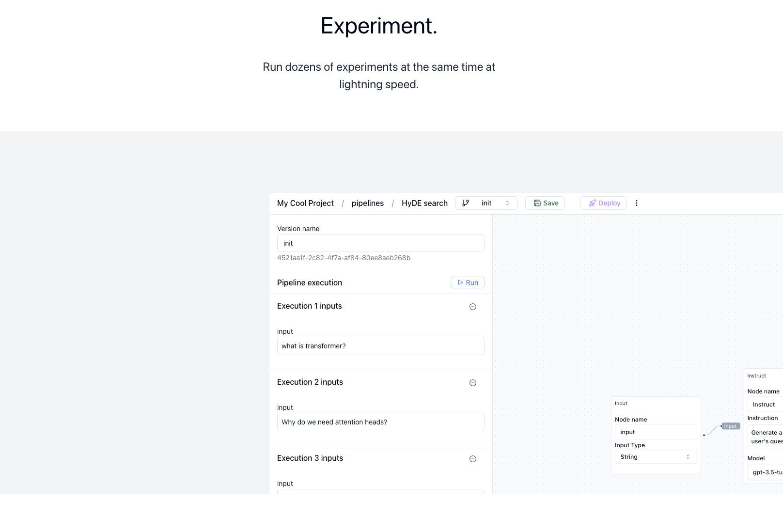Remove Execution 2 inputs with minus icon
783x532 pixels.
click(x=473, y=383)
